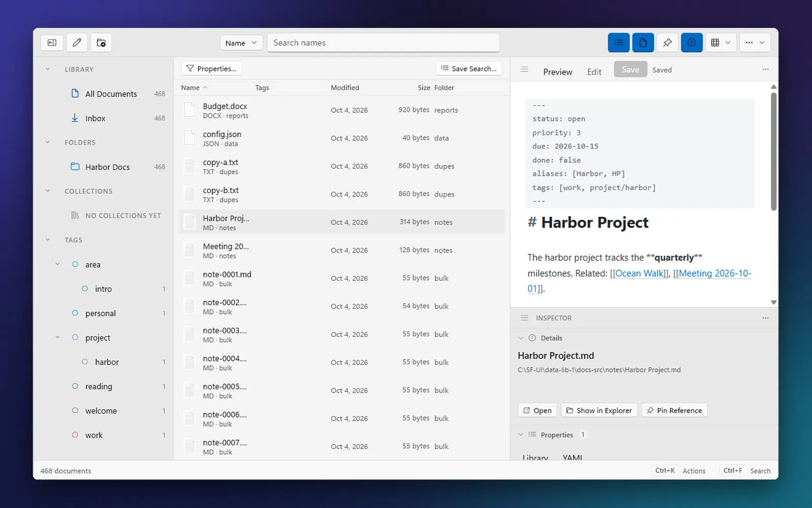Image resolution: width=812 pixels, height=508 pixels.
Task: Collapse the project tag group
Action: click(x=57, y=337)
